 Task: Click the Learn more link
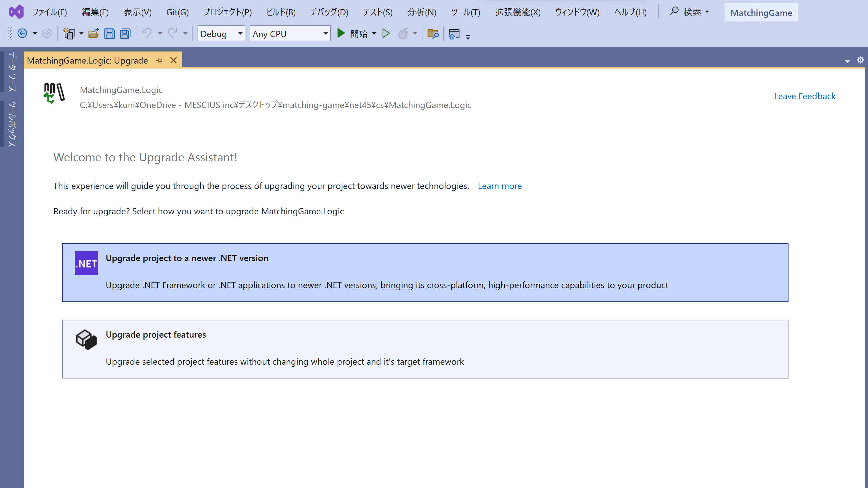pyautogui.click(x=500, y=186)
